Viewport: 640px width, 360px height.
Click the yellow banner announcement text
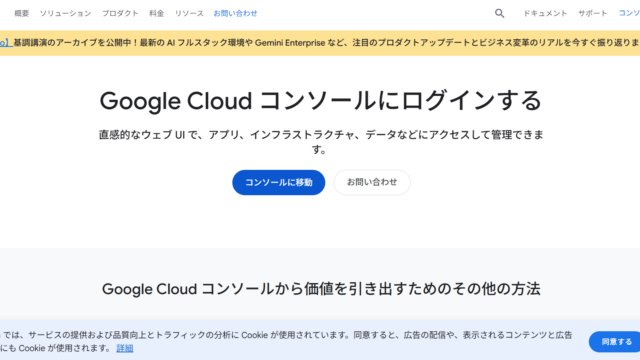(x=327, y=43)
